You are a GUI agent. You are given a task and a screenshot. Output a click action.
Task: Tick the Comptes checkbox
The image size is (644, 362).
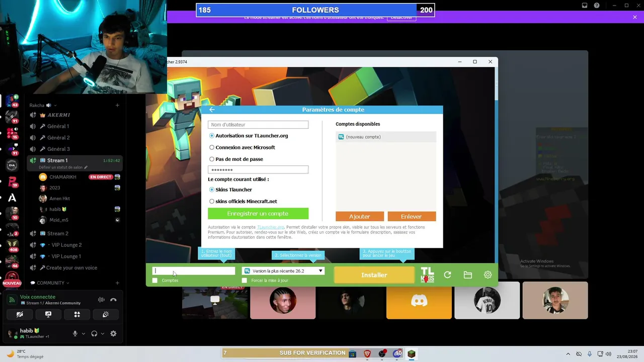coord(155,281)
